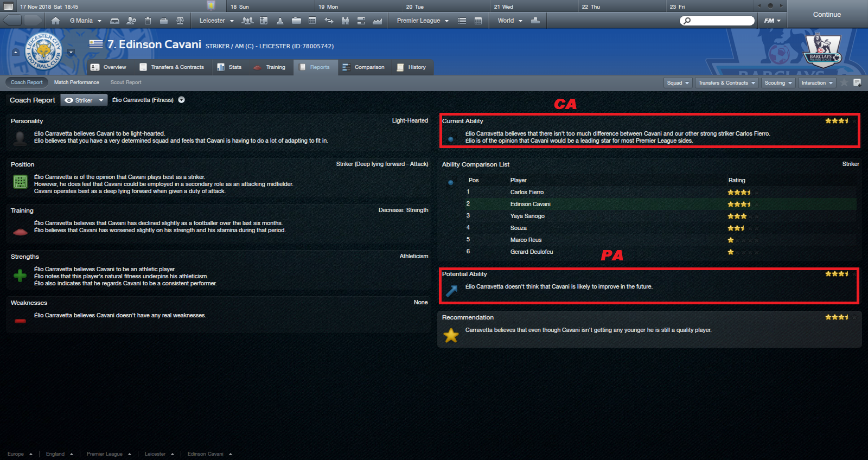
Task: Open the Barclays Premier League logo
Action: pyautogui.click(x=822, y=49)
